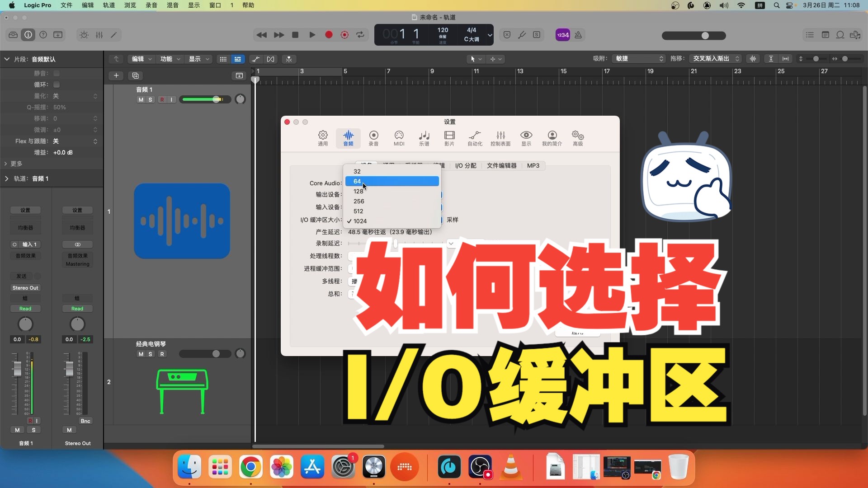Select the 音频 settings pane icon
Screen dimensions: 868x488
tap(348, 138)
